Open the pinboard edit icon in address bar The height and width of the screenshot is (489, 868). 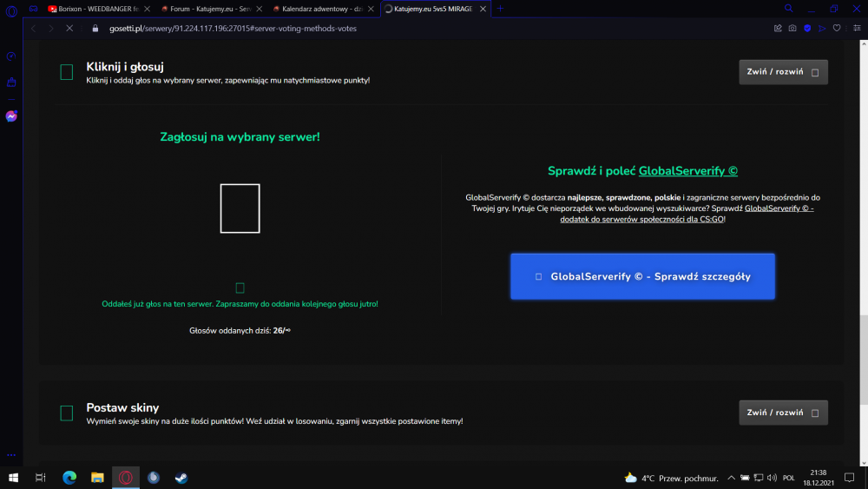[778, 29]
